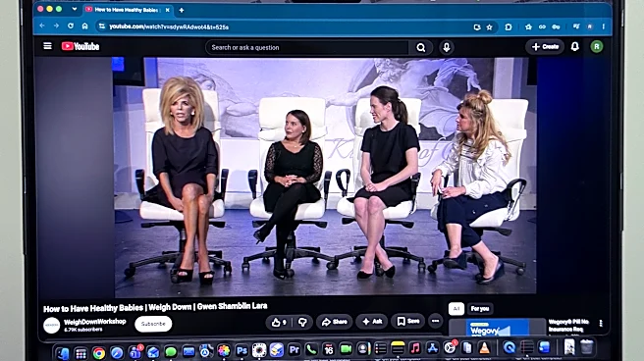Screen dimensions: 644x361
Task: Click the Create button
Action: 545,47
